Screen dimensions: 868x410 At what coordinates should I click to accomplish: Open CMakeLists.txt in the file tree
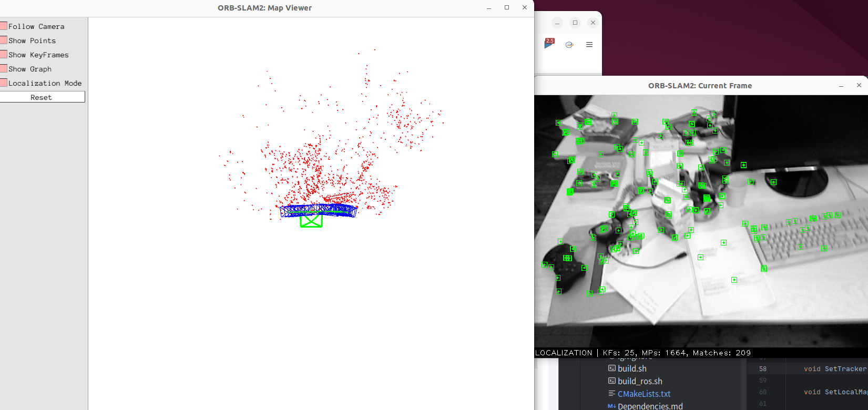(x=644, y=394)
